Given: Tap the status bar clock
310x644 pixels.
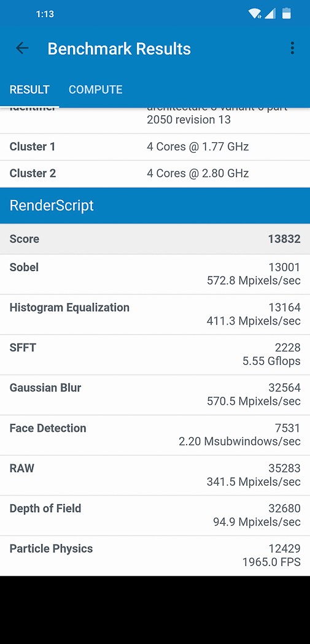Looking at the screenshot, I should tap(45, 14).
